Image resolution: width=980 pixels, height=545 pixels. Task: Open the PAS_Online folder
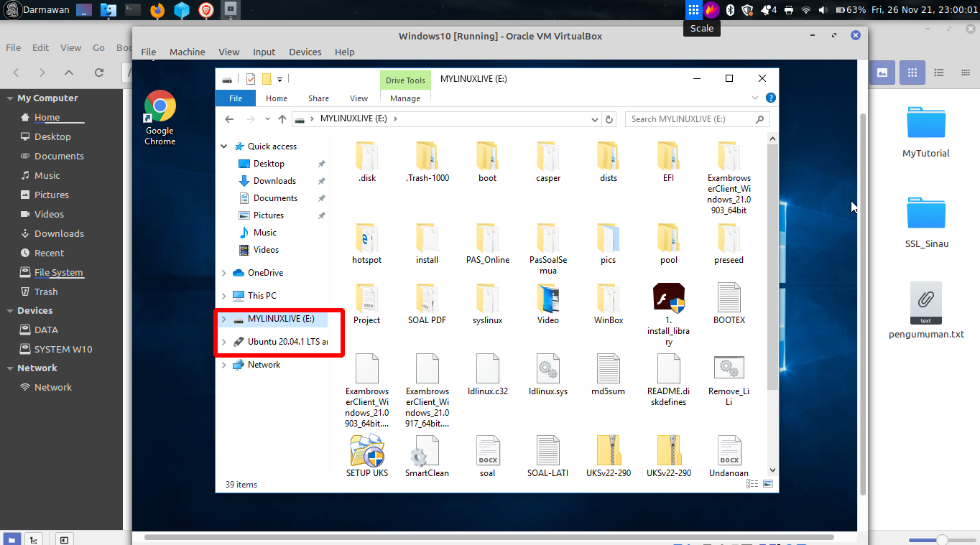click(x=487, y=243)
